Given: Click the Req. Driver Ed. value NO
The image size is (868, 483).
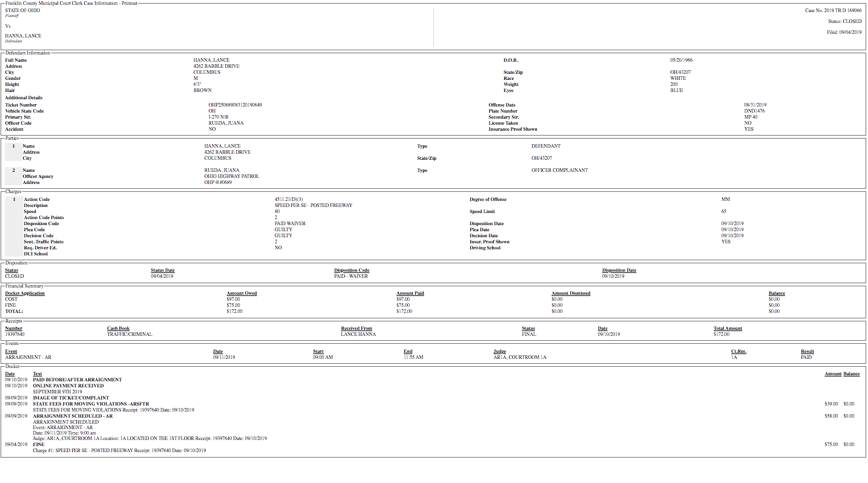Looking at the screenshot, I should (278, 248).
